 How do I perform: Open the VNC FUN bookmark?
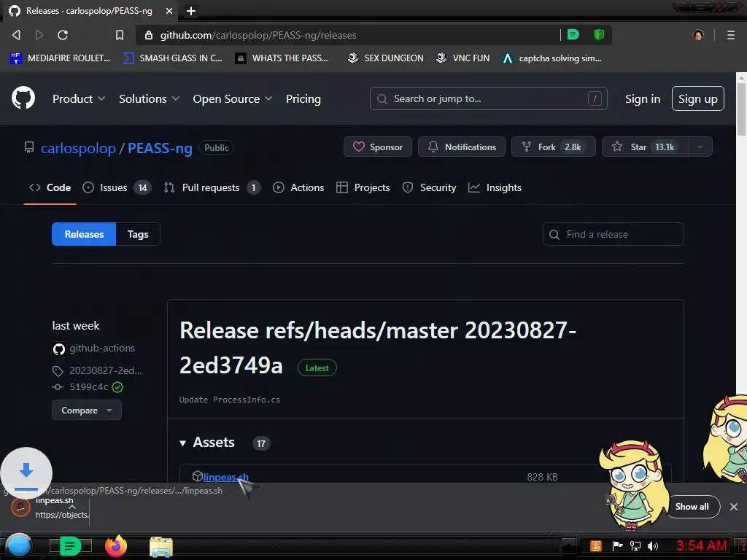click(x=463, y=58)
